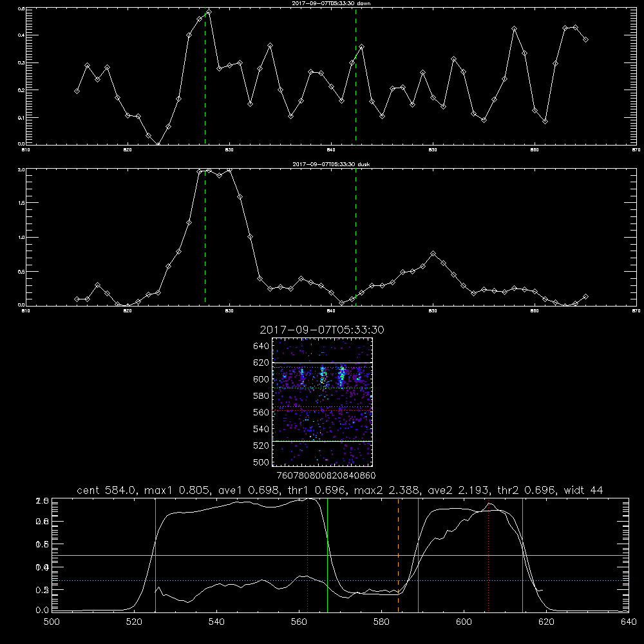Select the '540' label on spectrogram y-axis
The image size is (644, 644).
[x=261, y=429]
